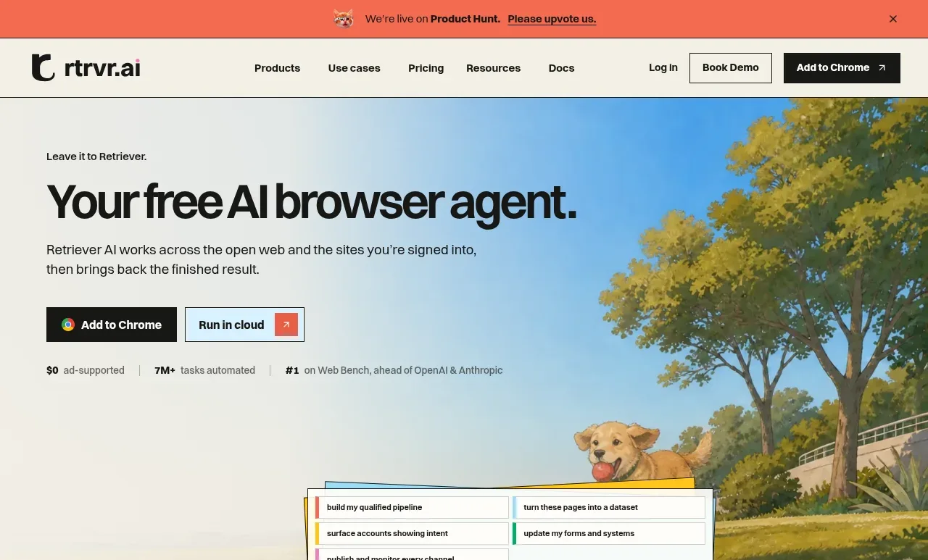Click the '$0 ad-supported' stat
Image resolution: width=928 pixels, height=560 pixels.
click(86, 370)
